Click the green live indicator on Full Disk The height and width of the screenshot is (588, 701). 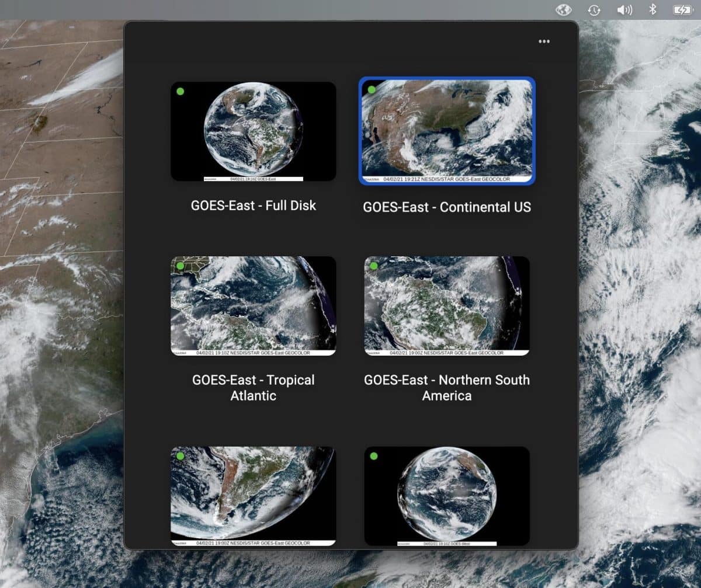coord(180,91)
